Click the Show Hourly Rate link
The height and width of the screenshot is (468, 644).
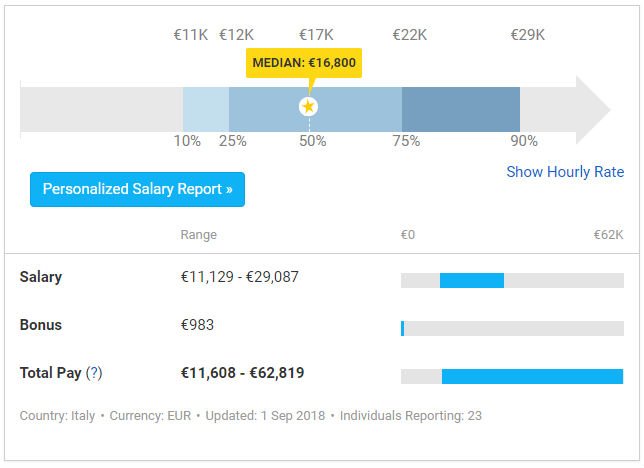click(x=564, y=172)
